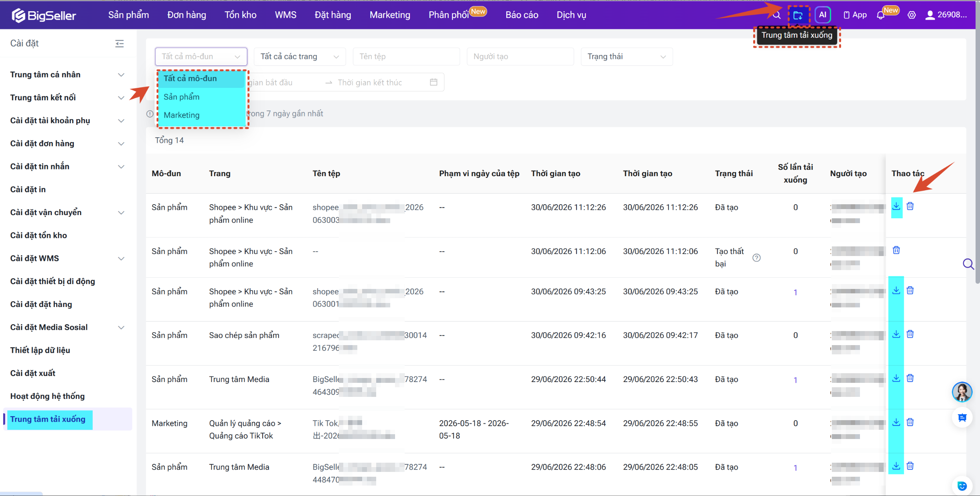Image resolution: width=980 pixels, height=496 pixels.
Task: Expand 'Trung tâm cá nhân' sidebar section
Action: [x=67, y=75]
